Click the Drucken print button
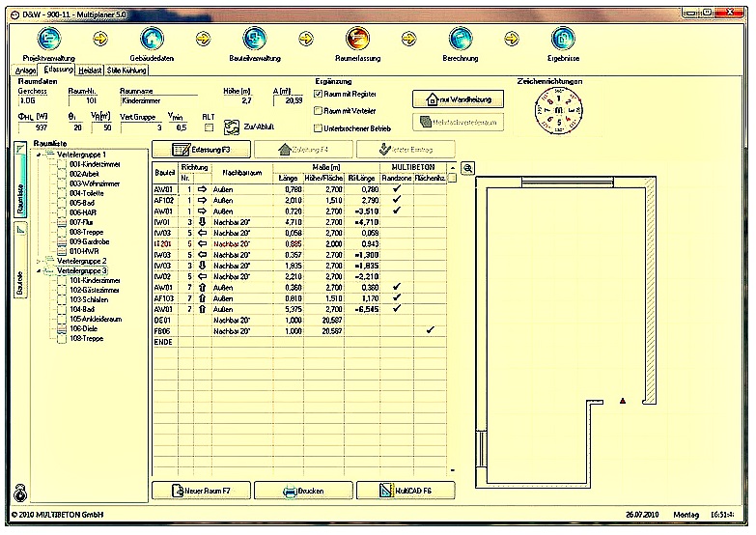This screenshot has height=535, width=756. pyautogui.click(x=303, y=491)
